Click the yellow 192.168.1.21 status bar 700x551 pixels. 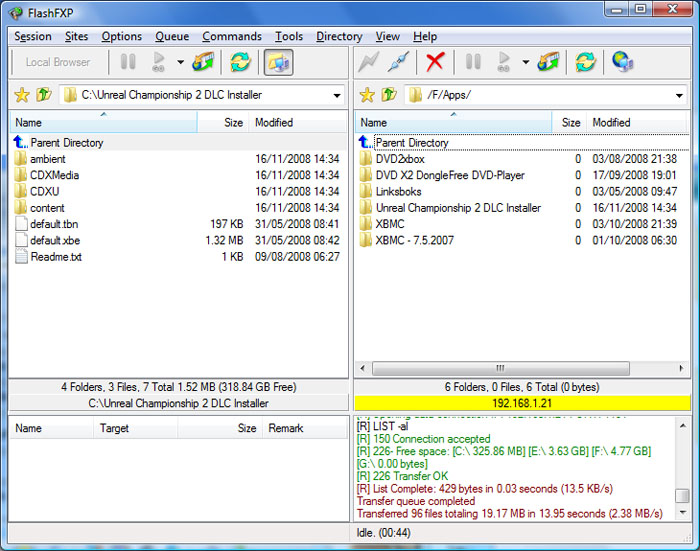(x=522, y=403)
